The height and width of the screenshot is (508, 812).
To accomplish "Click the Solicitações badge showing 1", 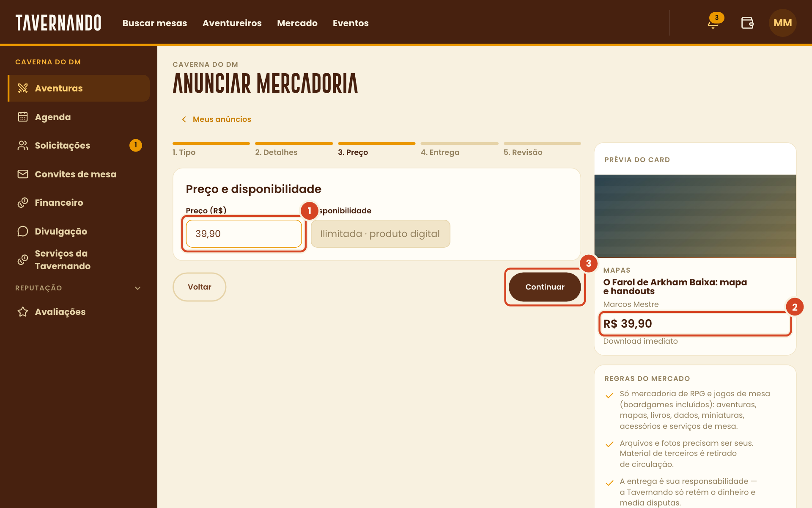I will 136,145.
